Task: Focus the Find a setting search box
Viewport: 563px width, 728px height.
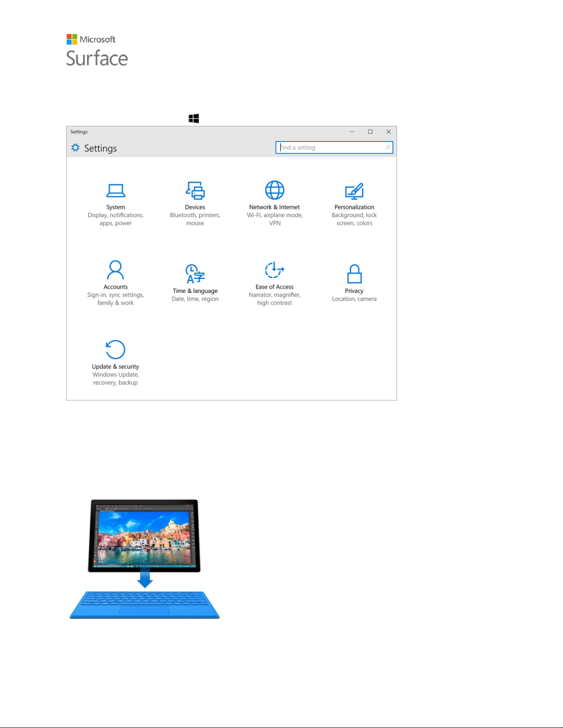Action: [334, 147]
